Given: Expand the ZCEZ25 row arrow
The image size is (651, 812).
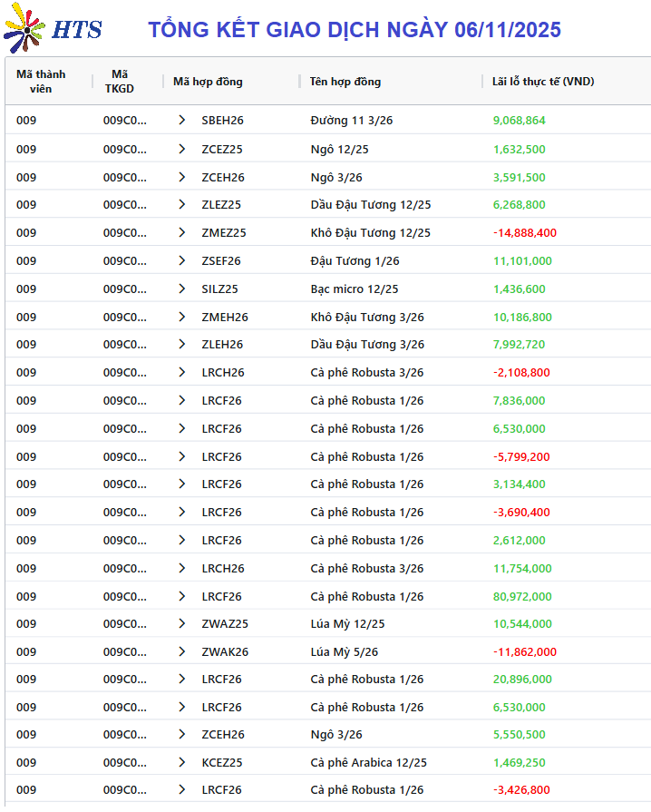Looking at the screenshot, I should [x=181, y=149].
